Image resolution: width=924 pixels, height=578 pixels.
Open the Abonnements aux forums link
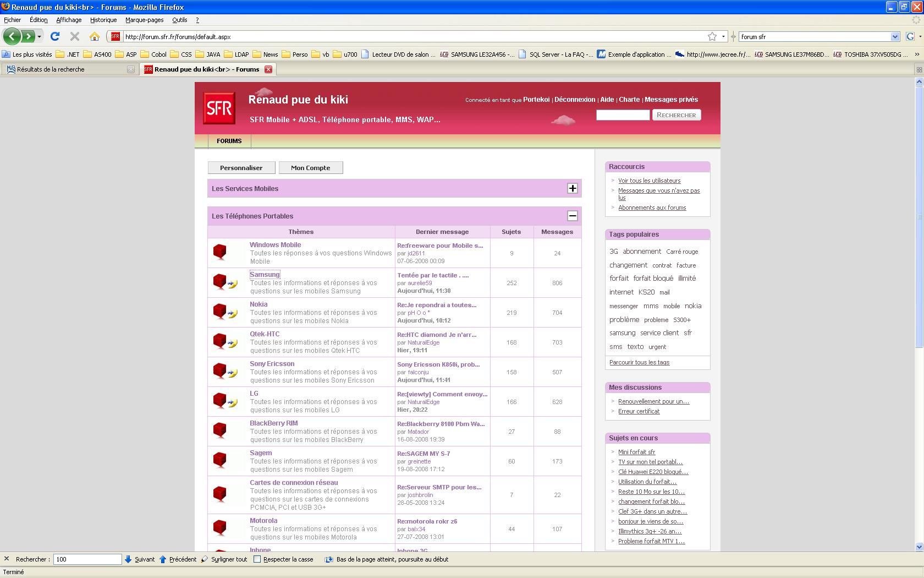(x=652, y=208)
